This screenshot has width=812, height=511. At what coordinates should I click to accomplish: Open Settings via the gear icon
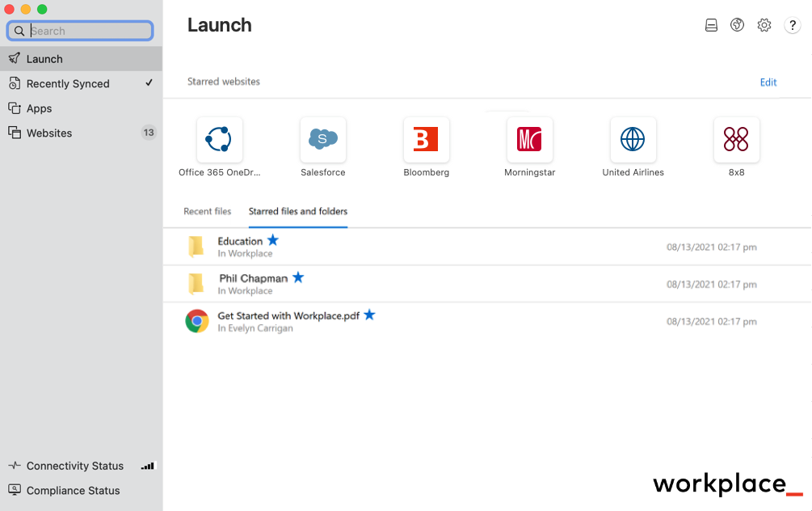pos(764,25)
